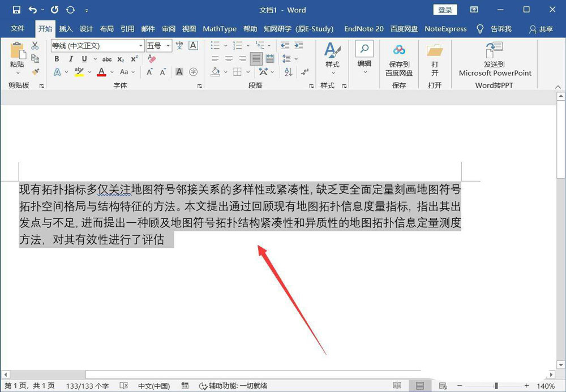
Task: Open the font family dropdown
Action: click(x=140, y=45)
